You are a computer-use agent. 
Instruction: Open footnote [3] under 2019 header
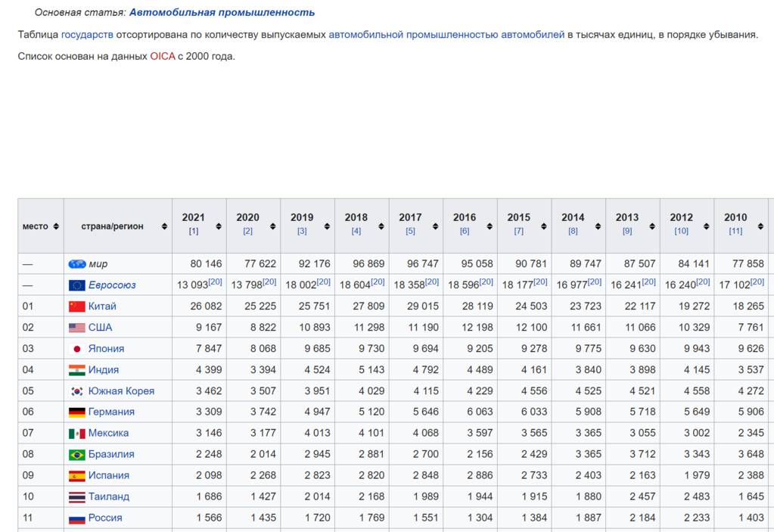(302, 231)
